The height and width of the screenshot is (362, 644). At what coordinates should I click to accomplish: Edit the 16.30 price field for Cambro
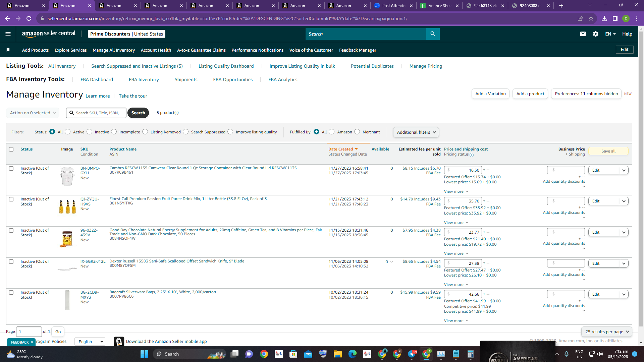pos(463,170)
